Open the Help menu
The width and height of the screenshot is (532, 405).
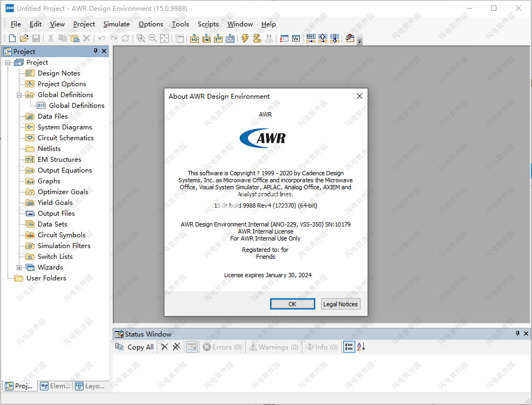click(268, 24)
